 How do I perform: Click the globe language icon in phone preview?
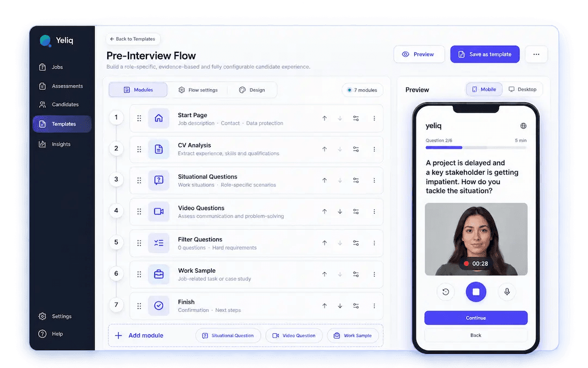click(x=523, y=126)
